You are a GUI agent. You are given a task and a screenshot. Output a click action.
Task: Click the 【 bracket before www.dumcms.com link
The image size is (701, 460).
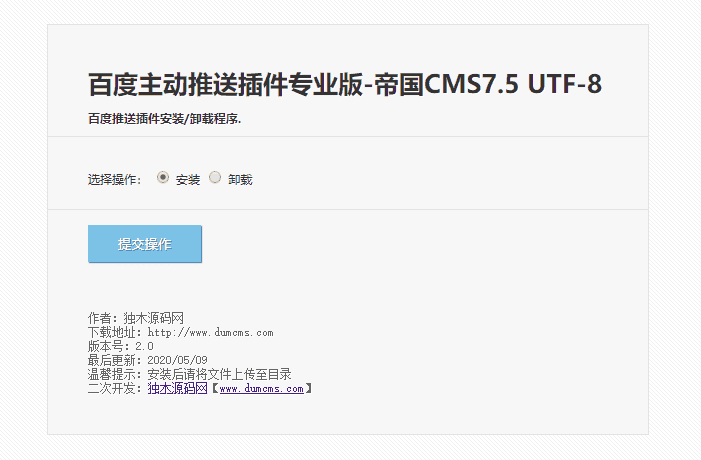(215, 388)
